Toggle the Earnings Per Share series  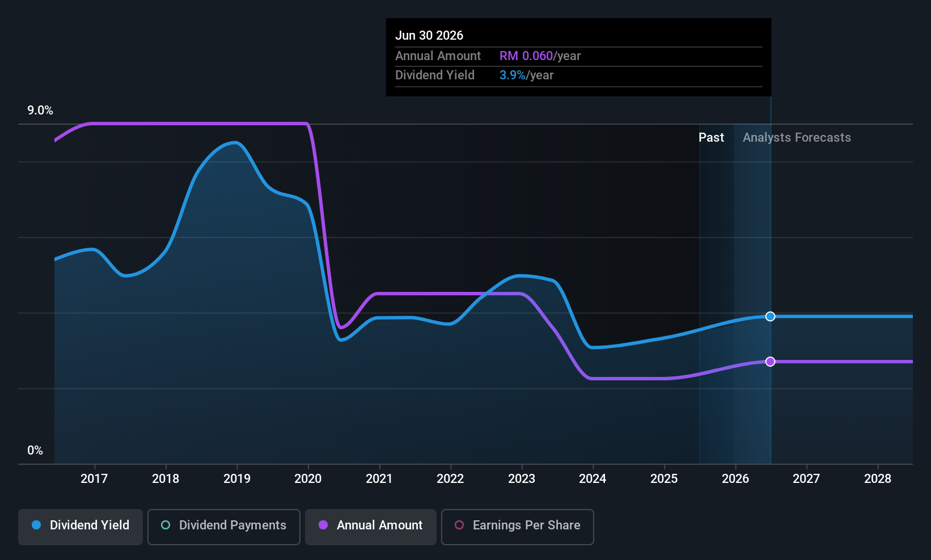tap(518, 527)
